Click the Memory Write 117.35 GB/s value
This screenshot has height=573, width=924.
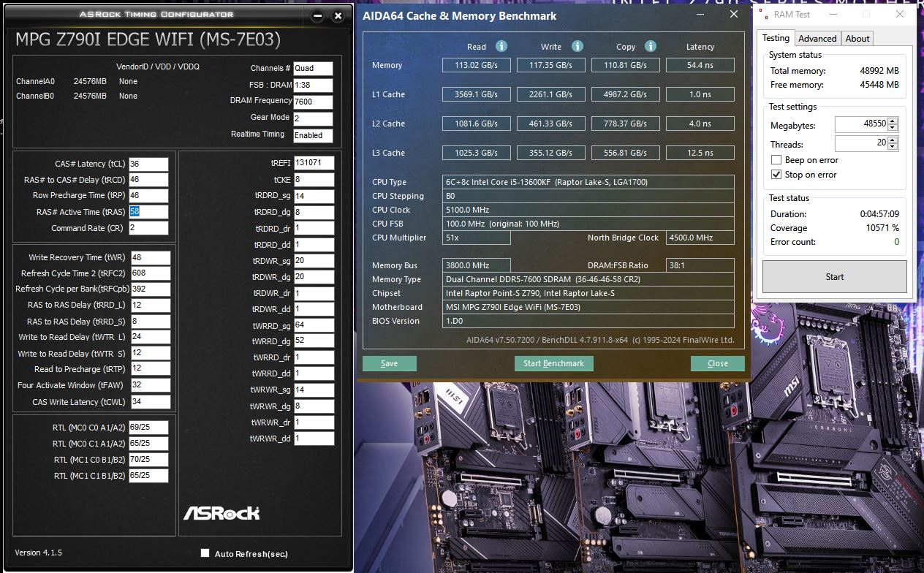[x=550, y=65]
